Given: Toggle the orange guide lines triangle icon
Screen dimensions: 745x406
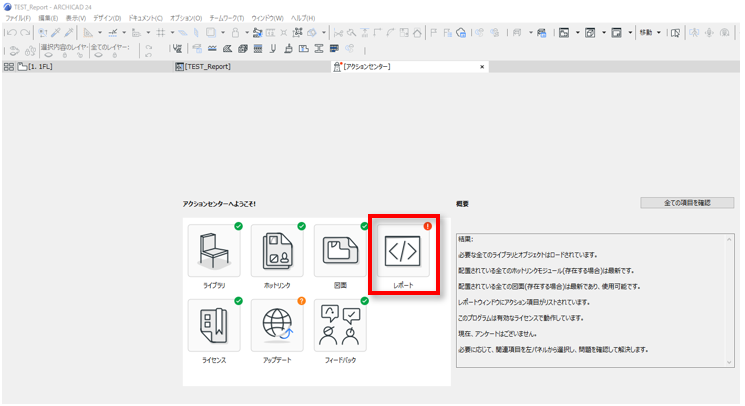Looking at the screenshot, I should 88,33.
